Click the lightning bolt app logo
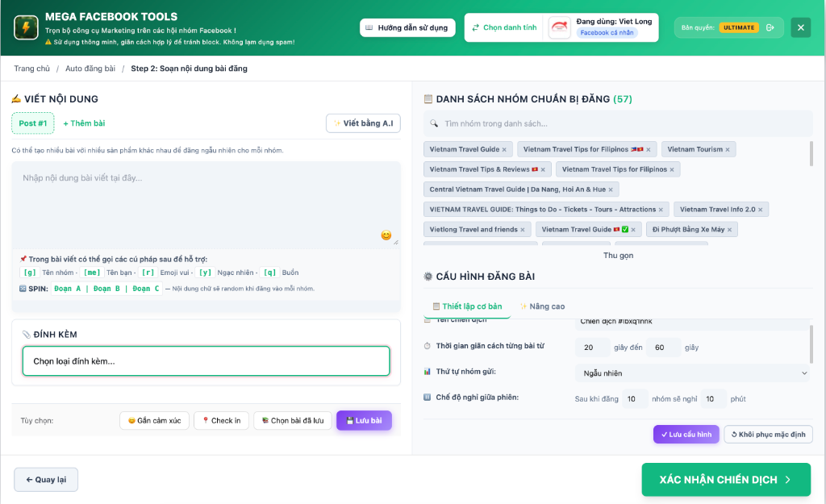This screenshot has height=504, width=826. coord(26,27)
